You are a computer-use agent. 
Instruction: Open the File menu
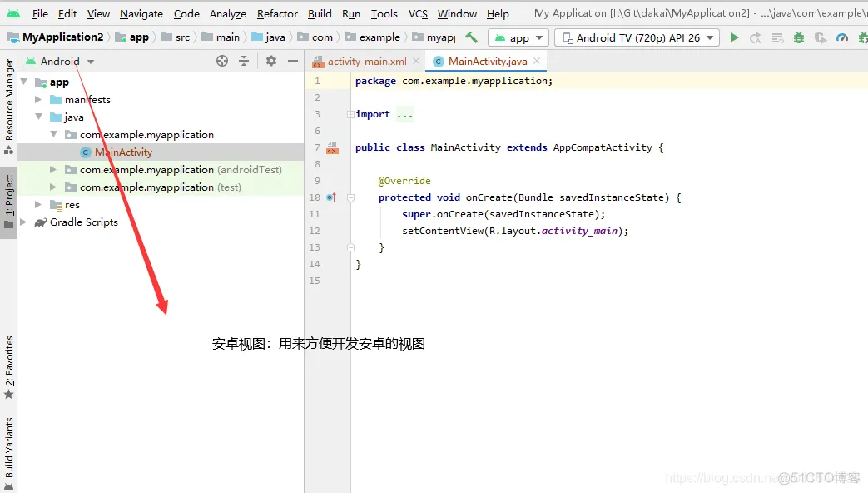40,14
